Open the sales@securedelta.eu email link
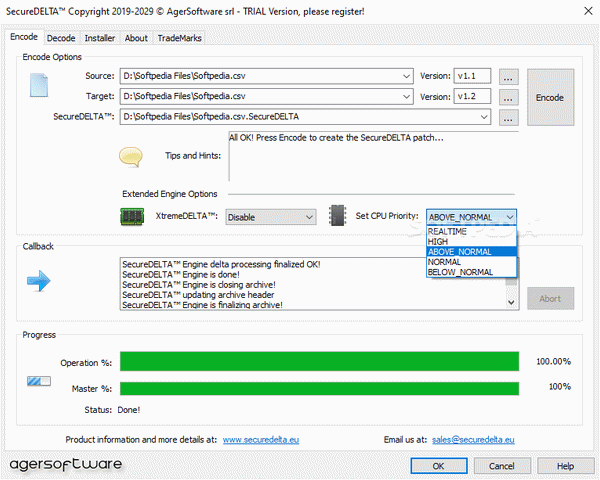600x480 pixels. 473,440
